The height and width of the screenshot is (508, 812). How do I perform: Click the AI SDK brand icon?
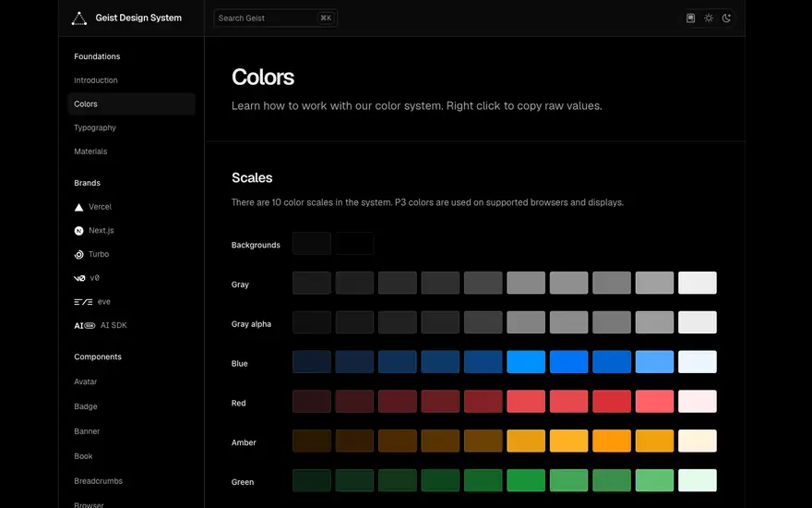[85, 325]
